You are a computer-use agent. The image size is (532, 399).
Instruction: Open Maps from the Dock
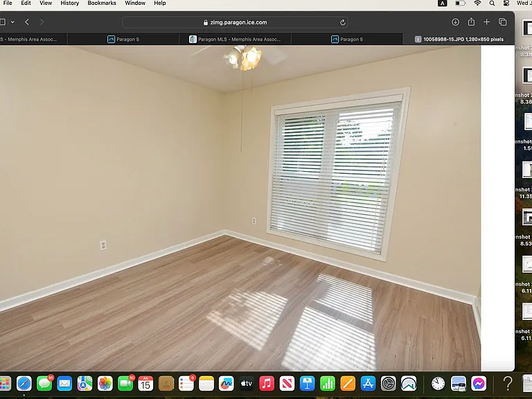(x=85, y=384)
